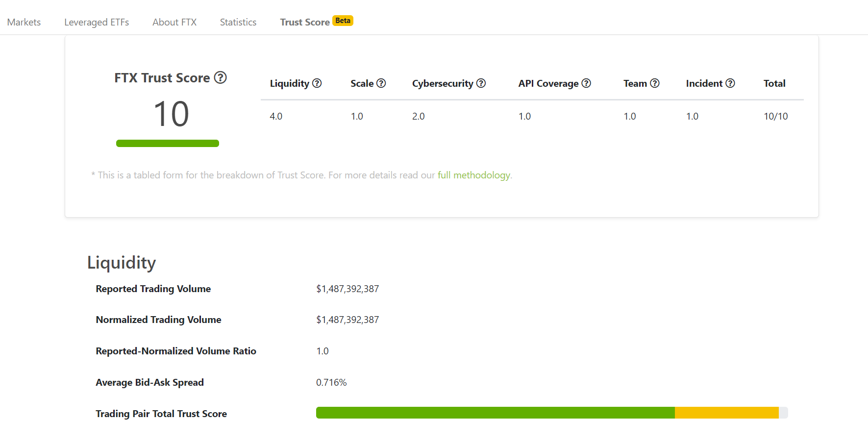Click the API Coverage question mark icon
Image resolution: width=868 pixels, height=446 pixels.
click(x=586, y=83)
